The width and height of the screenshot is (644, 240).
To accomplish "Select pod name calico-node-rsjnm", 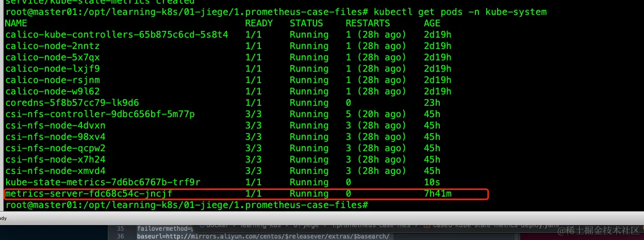I will 52,80.
